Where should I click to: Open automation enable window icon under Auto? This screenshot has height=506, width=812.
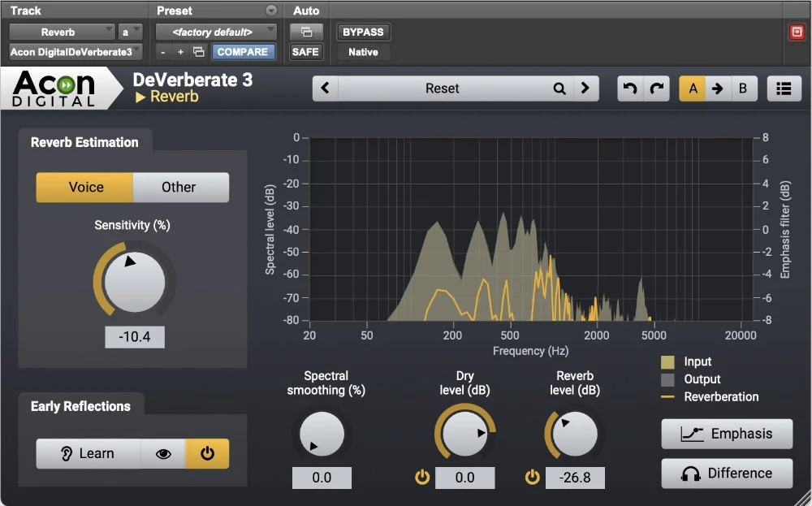pyautogui.click(x=307, y=32)
